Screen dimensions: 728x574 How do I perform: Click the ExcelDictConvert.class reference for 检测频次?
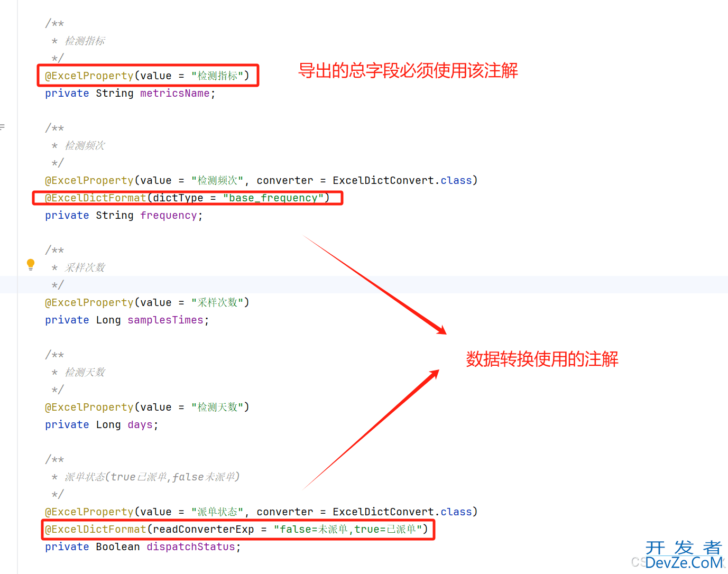coord(402,180)
